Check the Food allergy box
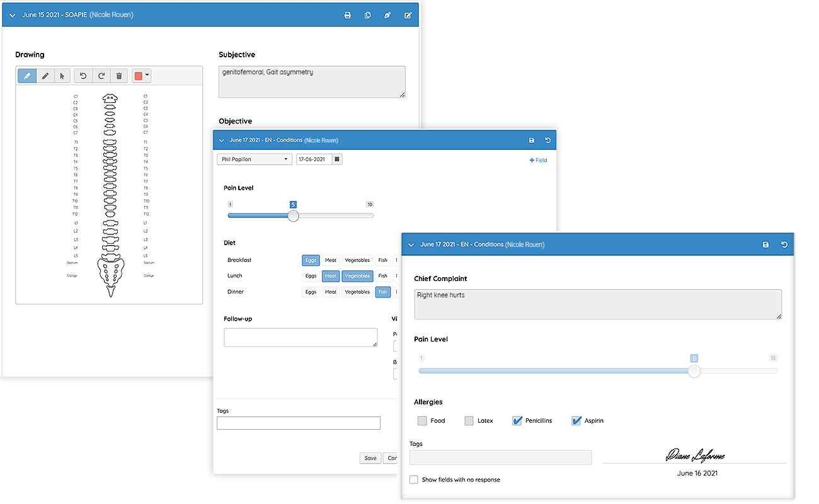 [422, 421]
